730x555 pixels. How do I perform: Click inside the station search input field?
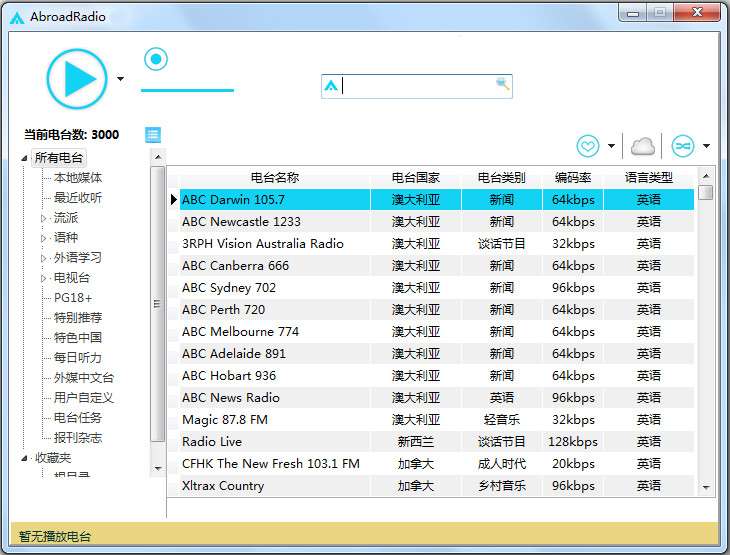tap(417, 86)
